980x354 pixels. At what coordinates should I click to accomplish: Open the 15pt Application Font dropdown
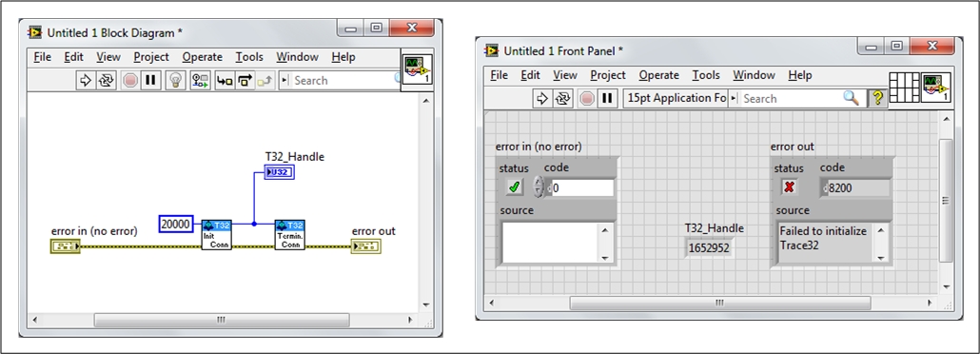pos(676,99)
